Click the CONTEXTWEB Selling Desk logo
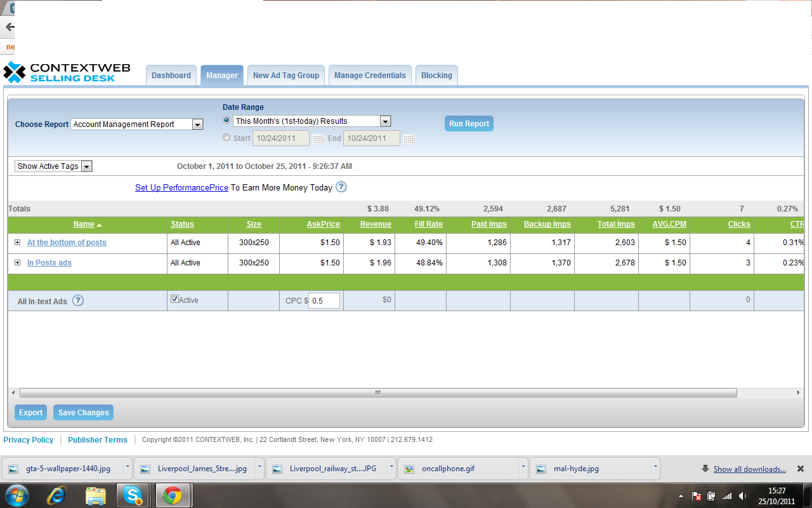This screenshot has height=508, width=812. point(67,72)
